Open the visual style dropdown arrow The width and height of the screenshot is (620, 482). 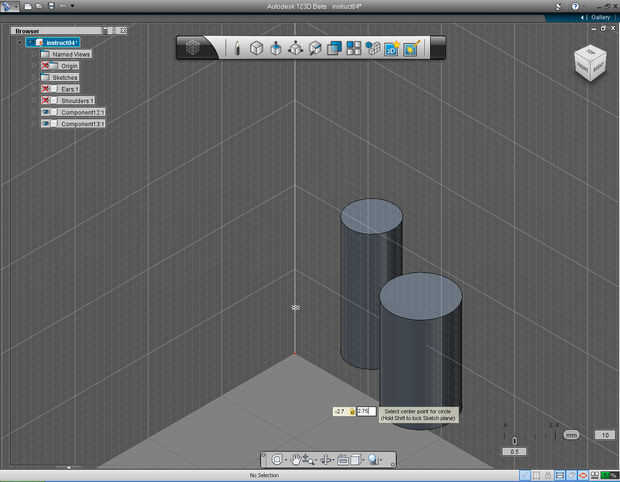[x=381, y=460]
